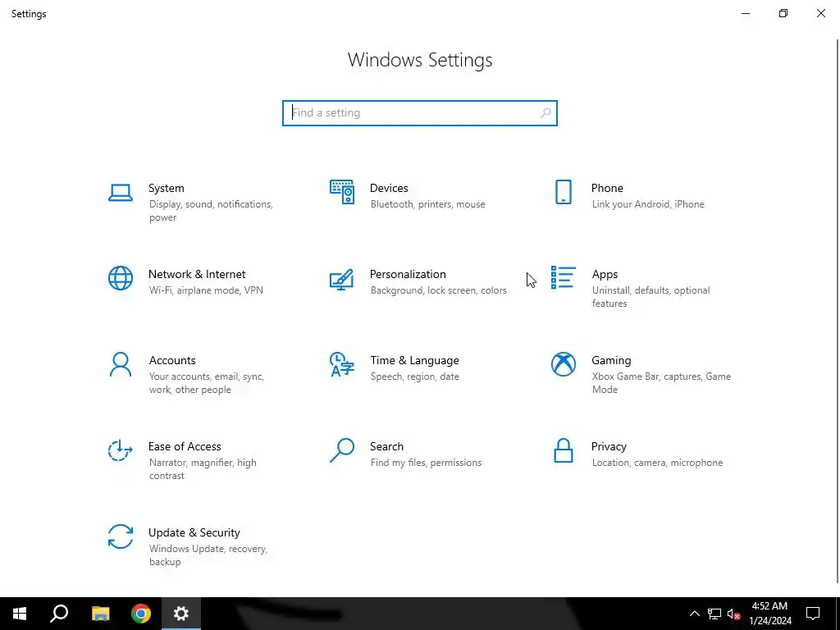Click the taskbar search icon

[59, 614]
